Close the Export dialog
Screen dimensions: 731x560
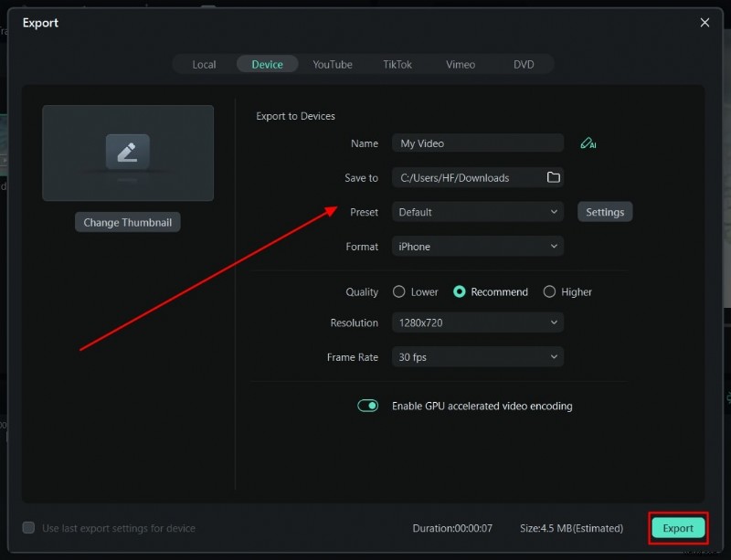coord(705,22)
